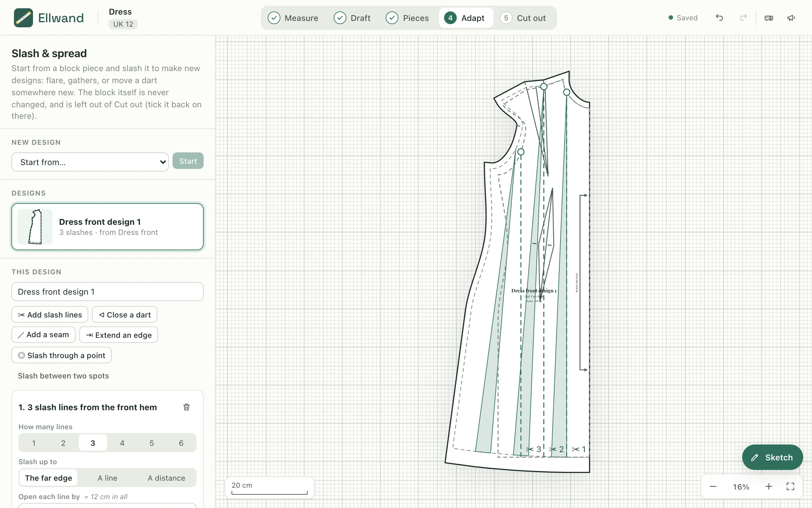
Task: Click the undo arrow icon
Action: click(719, 18)
